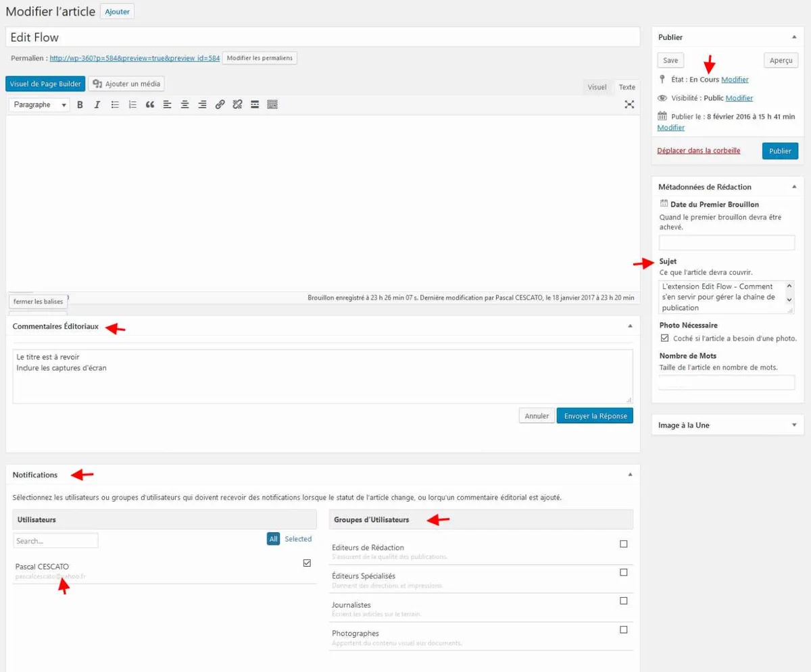This screenshot has width=811, height=672.
Task: Show the toolbar toggle (kitchen sink)
Action: coord(272,105)
